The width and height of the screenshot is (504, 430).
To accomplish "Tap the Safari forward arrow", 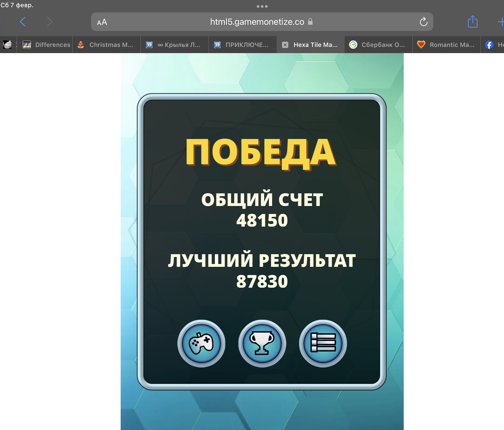I will [50, 22].
